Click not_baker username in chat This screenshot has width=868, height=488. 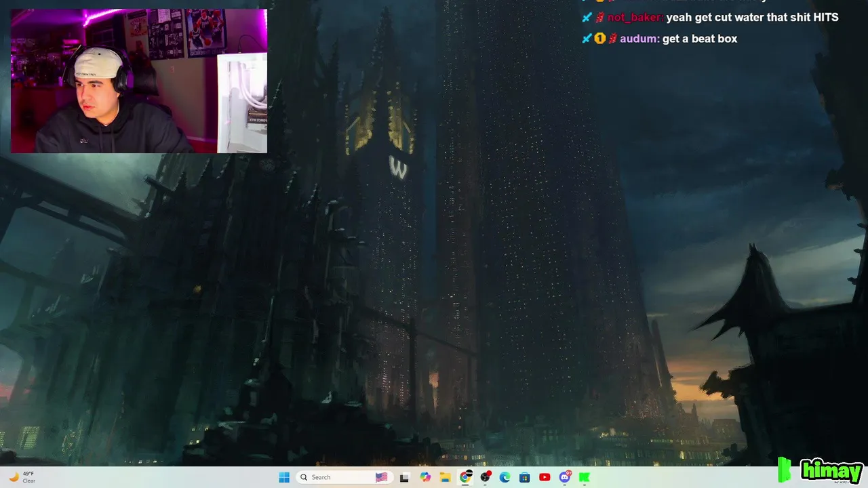[635, 18]
